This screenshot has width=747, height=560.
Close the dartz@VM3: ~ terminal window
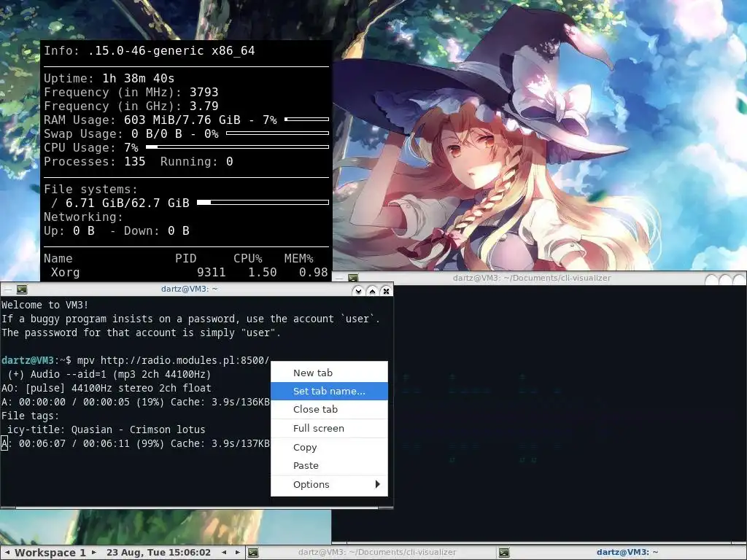(386, 290)
